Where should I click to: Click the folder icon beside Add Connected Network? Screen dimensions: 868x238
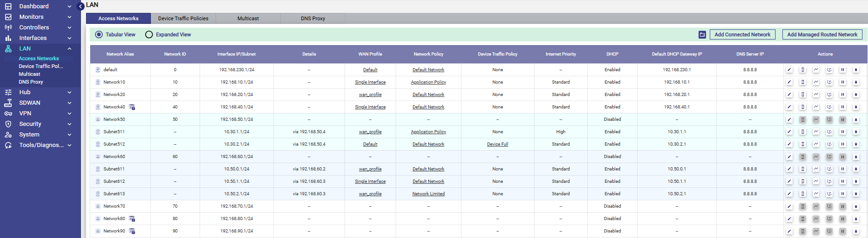tap(702, 34)
